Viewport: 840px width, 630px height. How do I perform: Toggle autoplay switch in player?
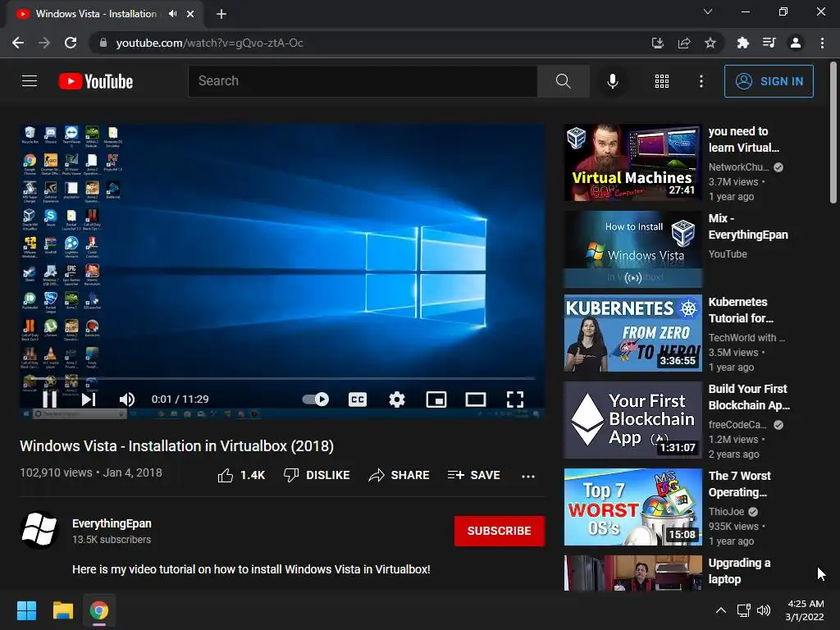(x=316, y=399)
